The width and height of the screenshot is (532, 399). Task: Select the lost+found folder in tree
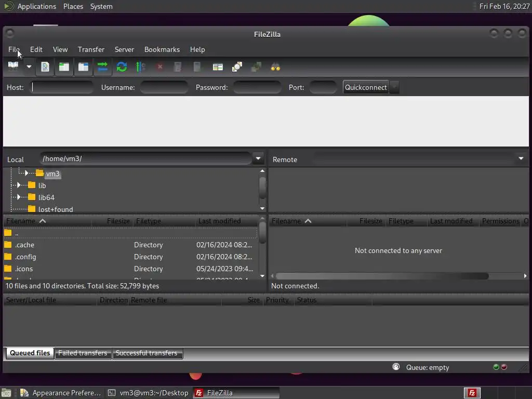(x=55, y=209)
